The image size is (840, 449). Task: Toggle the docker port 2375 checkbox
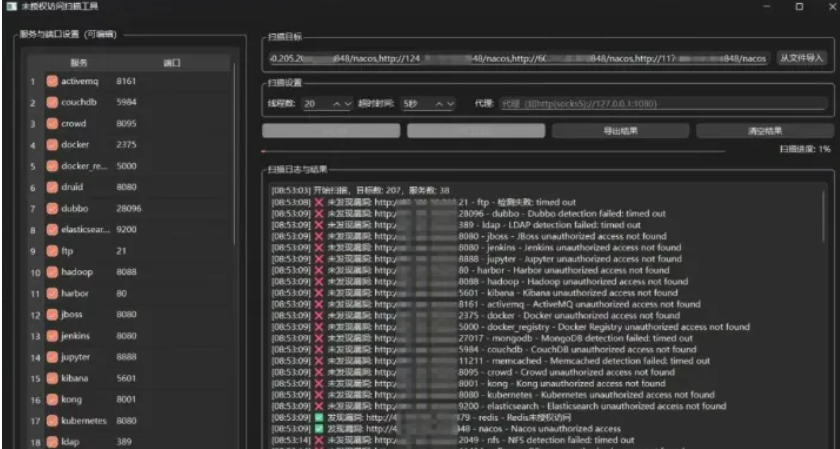point(52,145)
